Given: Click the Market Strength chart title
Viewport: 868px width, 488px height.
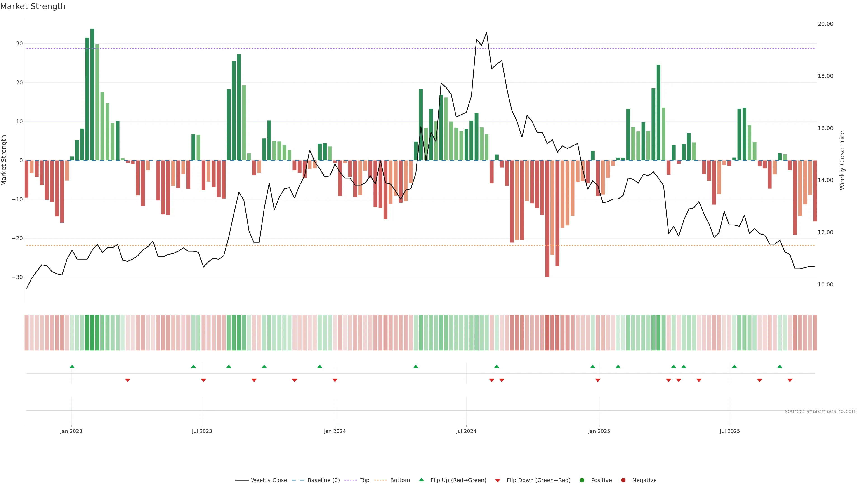Looking at the screenshot, I should tap(33, 6).
